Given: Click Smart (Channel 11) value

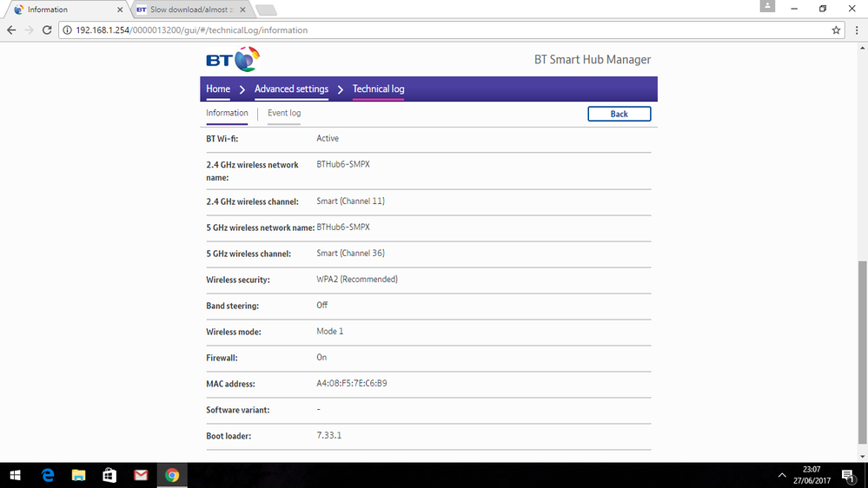Looking at the screenshot, I should tap(350, 201).
